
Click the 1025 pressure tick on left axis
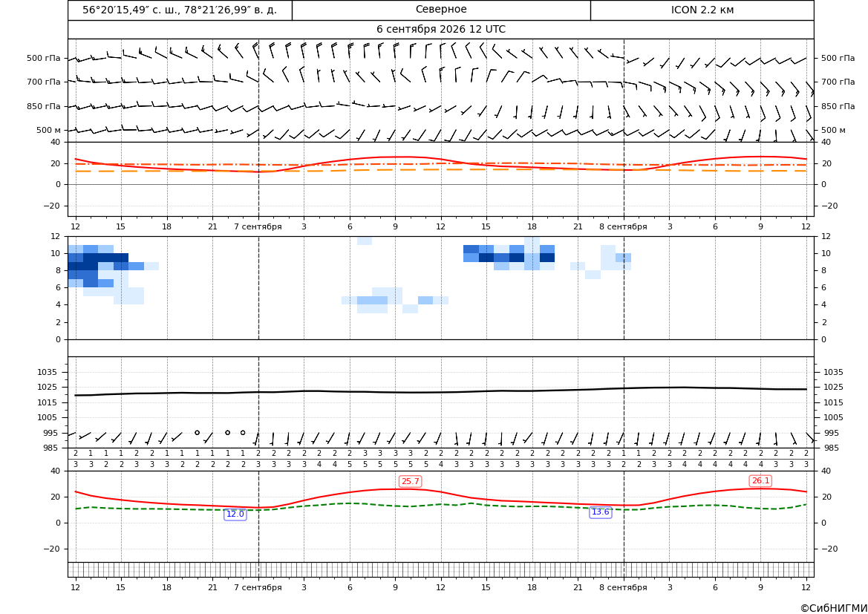point(53,387)
